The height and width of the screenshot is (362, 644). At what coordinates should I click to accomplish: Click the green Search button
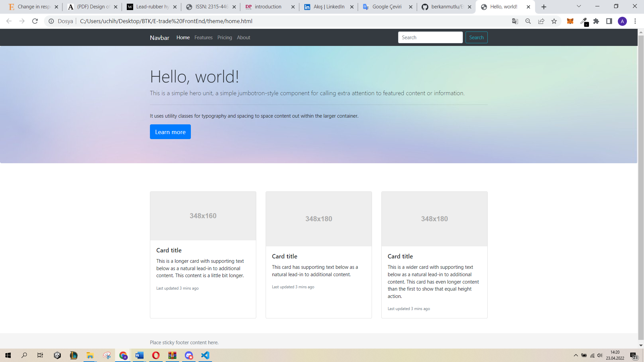pos(476,38)
